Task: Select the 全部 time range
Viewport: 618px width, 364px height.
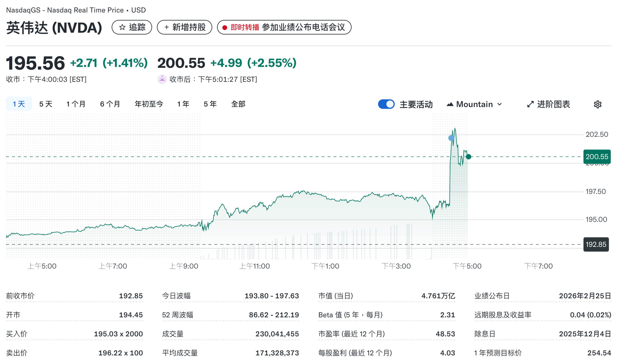Action: (238, 104)
